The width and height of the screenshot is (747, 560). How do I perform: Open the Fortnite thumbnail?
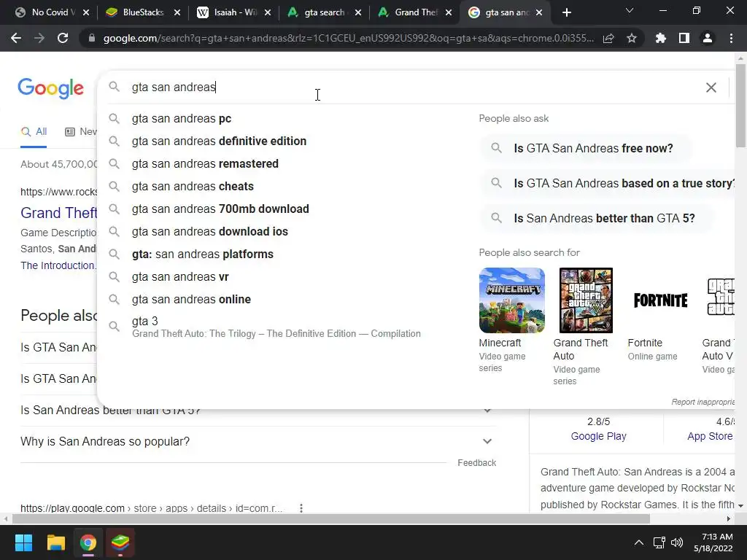click(x=660, y=300)
